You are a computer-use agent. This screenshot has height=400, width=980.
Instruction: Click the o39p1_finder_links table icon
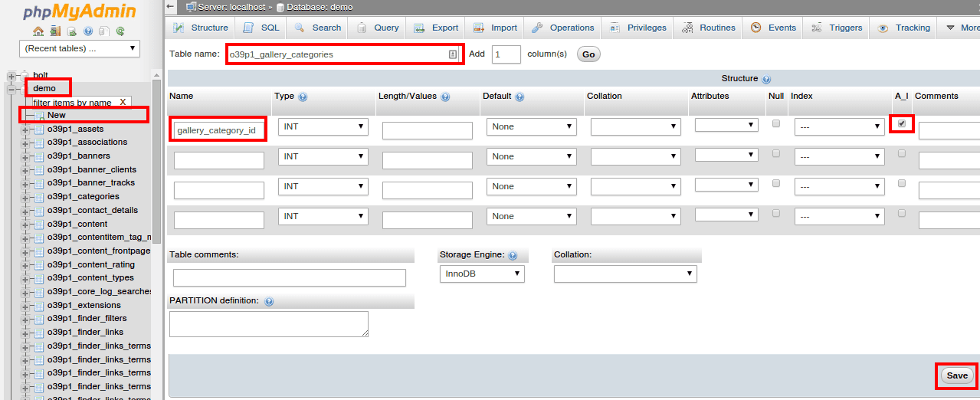[x=39, y=333]
